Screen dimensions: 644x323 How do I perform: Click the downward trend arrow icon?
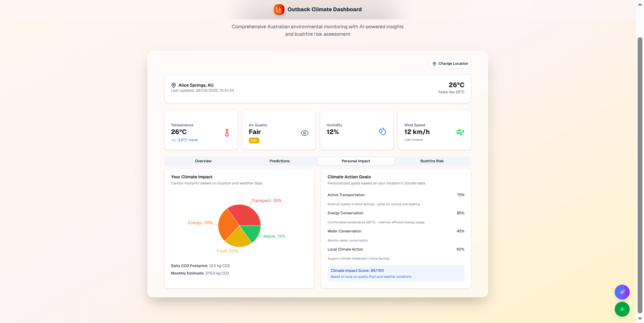point(173,140)
